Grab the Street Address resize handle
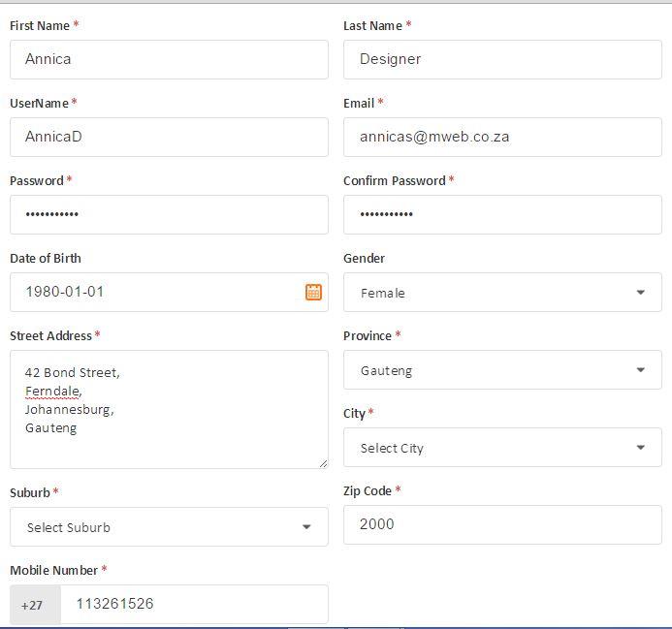 coord(323,463)
